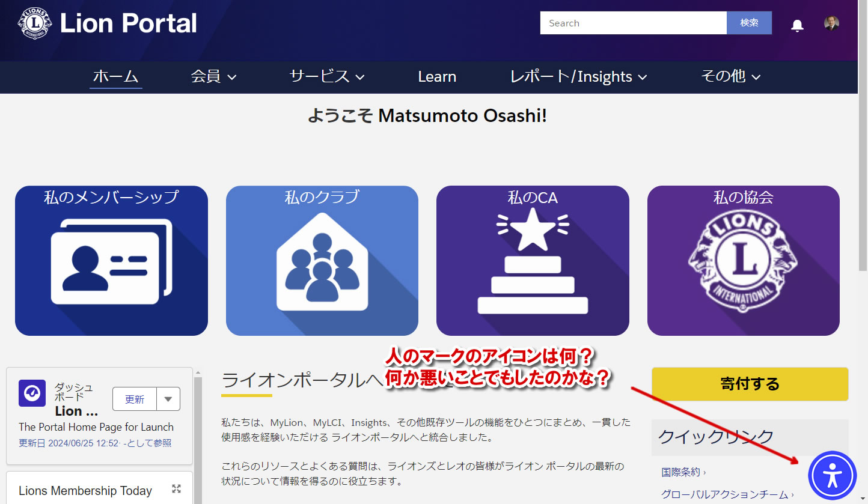868x504 pixels.
Task: Open the その他 menu
Action: coord(730,77)
